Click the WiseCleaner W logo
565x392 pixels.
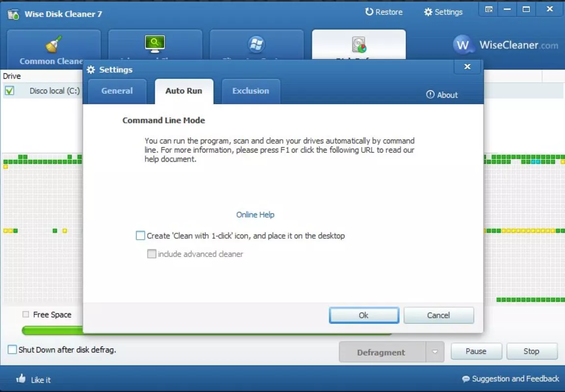tap(462, 45)
